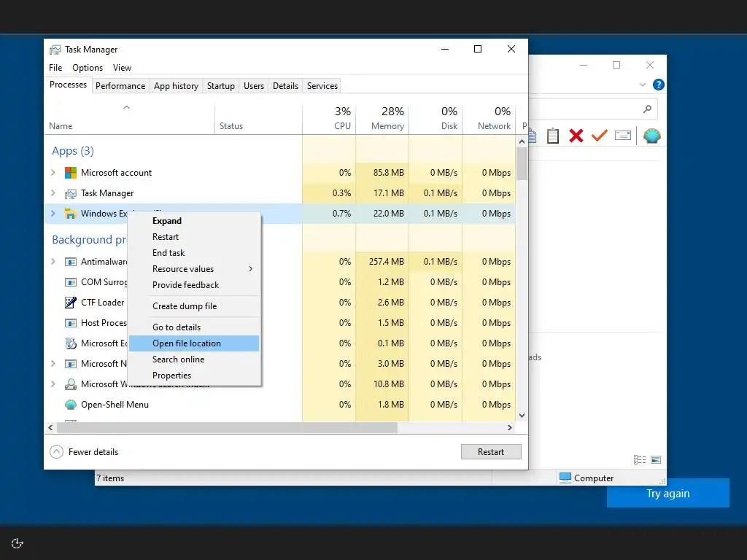The width and height of the screenshot is (747, 560).
Task: Click the Antimalware process icon
Action: (71, 262)
